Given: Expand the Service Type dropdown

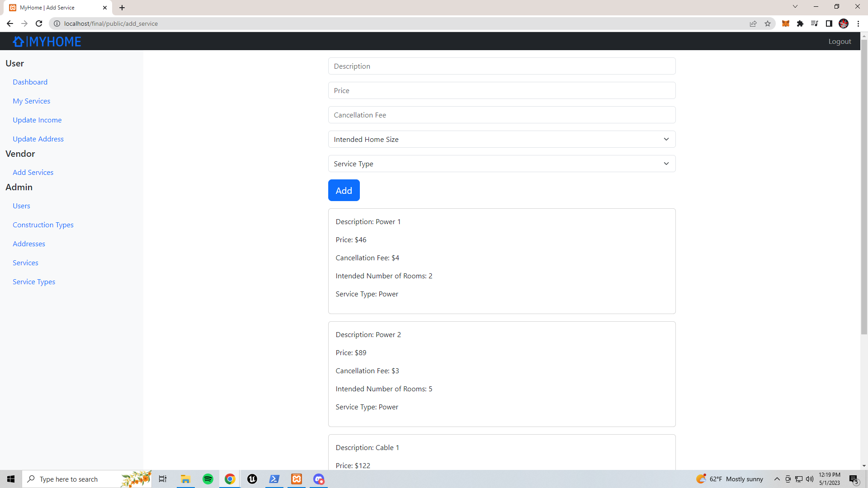Looking at the screenshot, I should click(502, 164).
